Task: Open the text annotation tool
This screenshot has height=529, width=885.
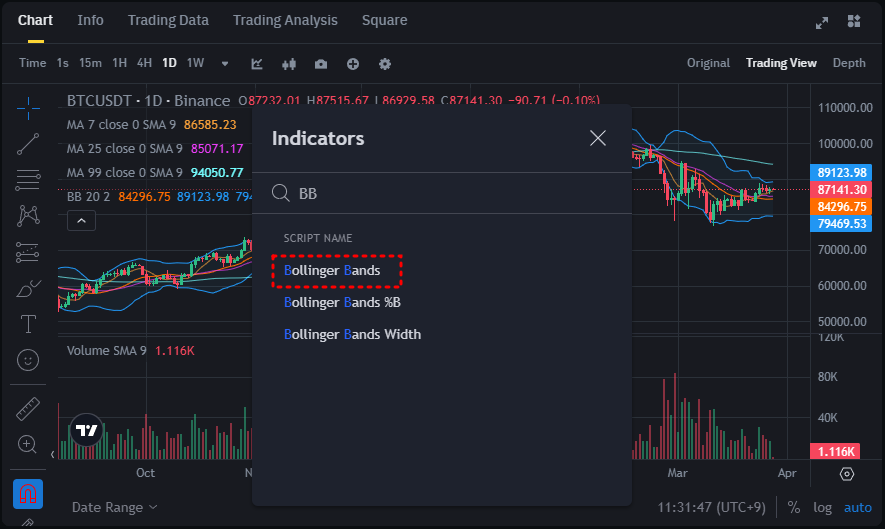Action: [x=28, y=324]
